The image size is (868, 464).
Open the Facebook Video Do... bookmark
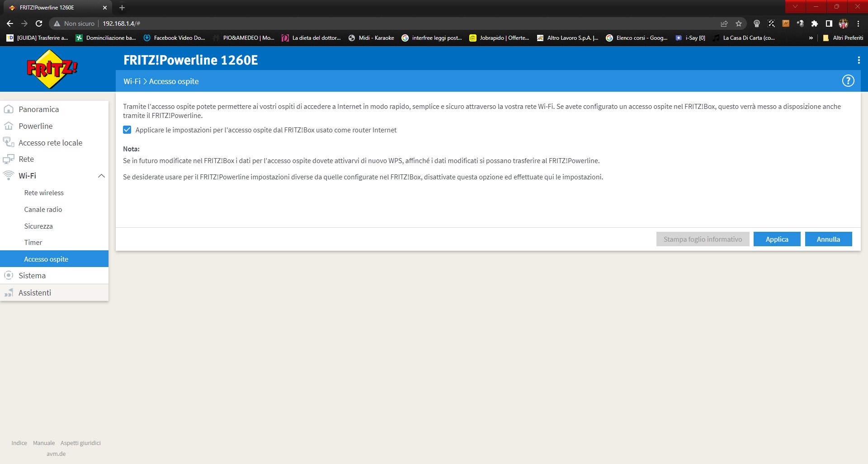pos(174,38)
